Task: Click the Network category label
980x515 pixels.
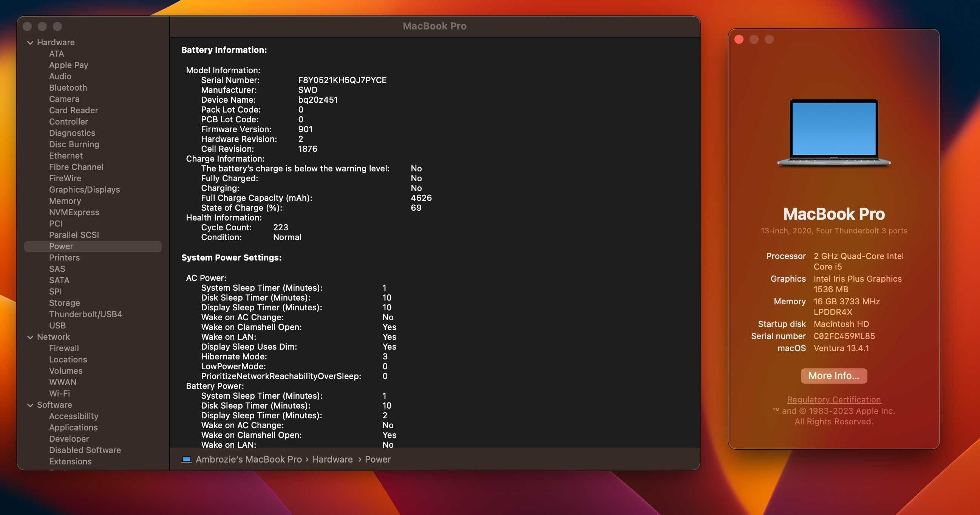Action: point(54,337)
